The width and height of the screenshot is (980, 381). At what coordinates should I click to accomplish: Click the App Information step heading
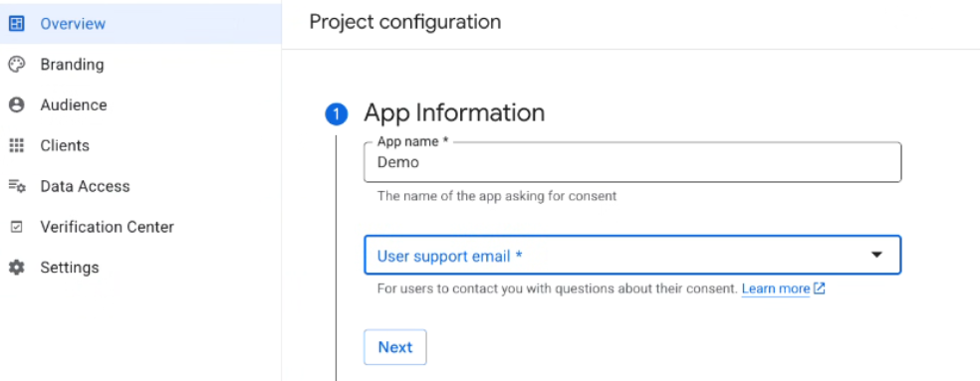point(454,113)
